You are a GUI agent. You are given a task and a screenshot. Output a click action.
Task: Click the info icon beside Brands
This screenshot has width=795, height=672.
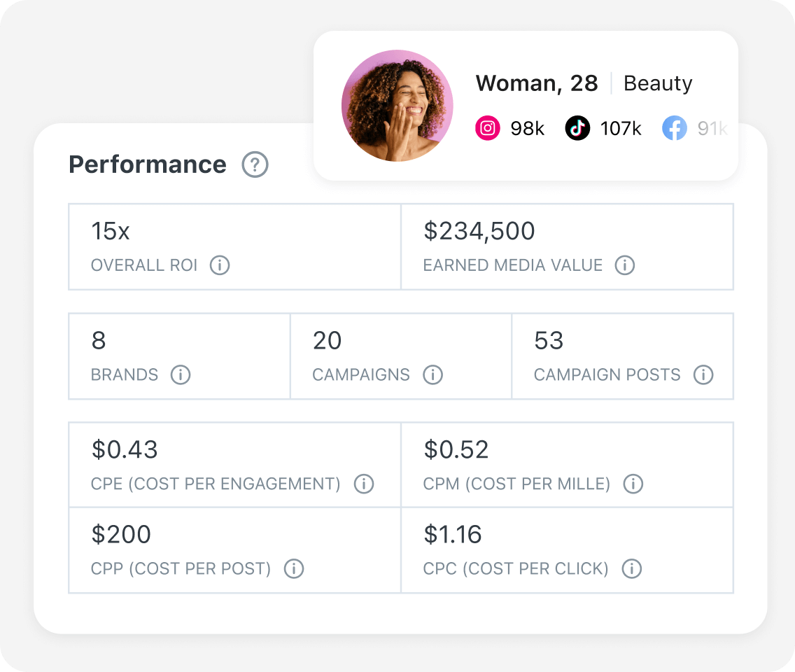click(x=180, y=374)
